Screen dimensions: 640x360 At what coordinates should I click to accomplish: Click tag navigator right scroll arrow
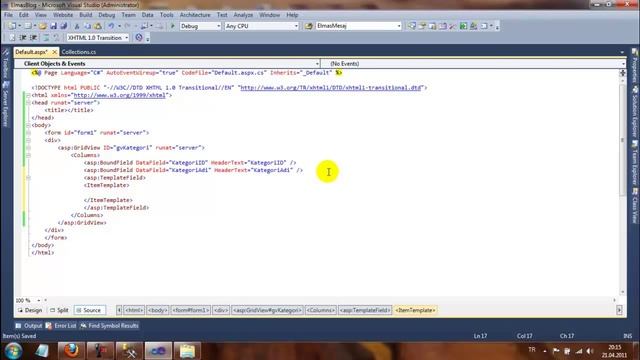619,310
